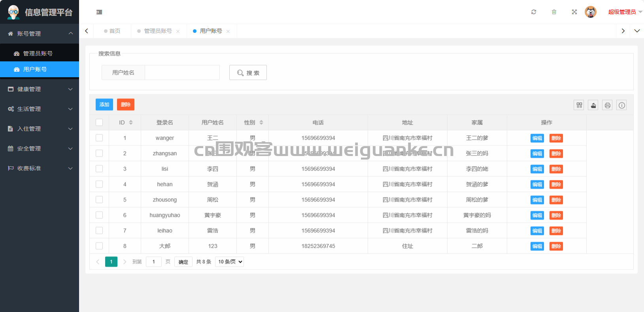Viewport: 644px width, 312px height.
Task: Click the 确定 pagination button
Action: (183, 262)
